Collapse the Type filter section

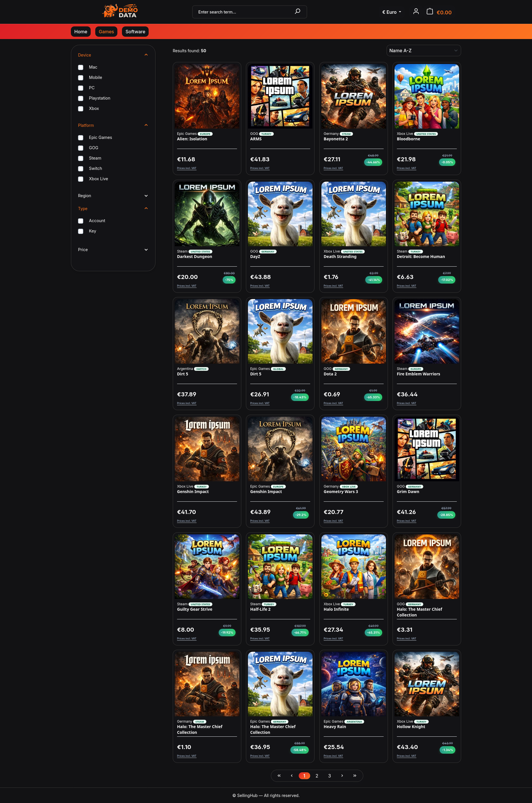tap(113, 208)
